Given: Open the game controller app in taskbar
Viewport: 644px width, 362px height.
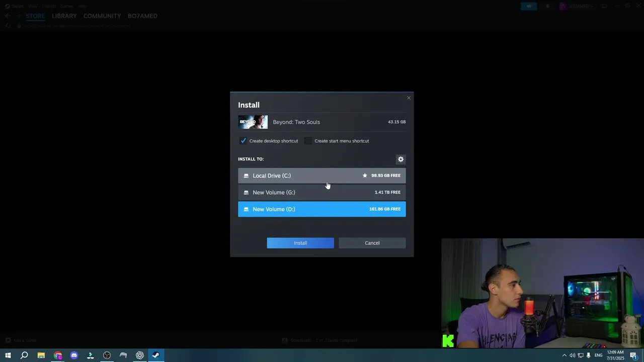Looking at the screenshot, I should tap(123, 355).
